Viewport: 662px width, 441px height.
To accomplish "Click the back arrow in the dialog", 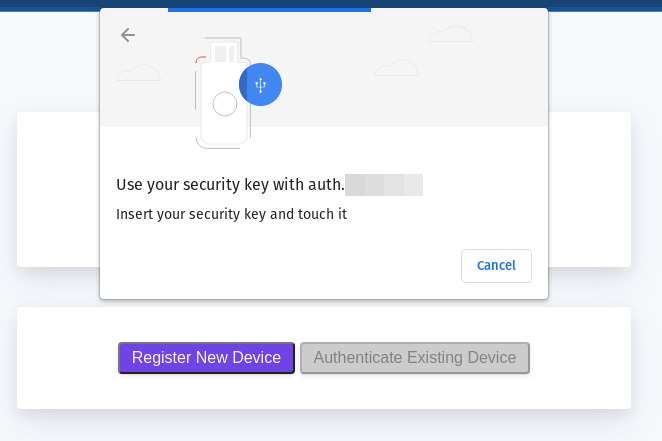I will [x=127, y=35].
